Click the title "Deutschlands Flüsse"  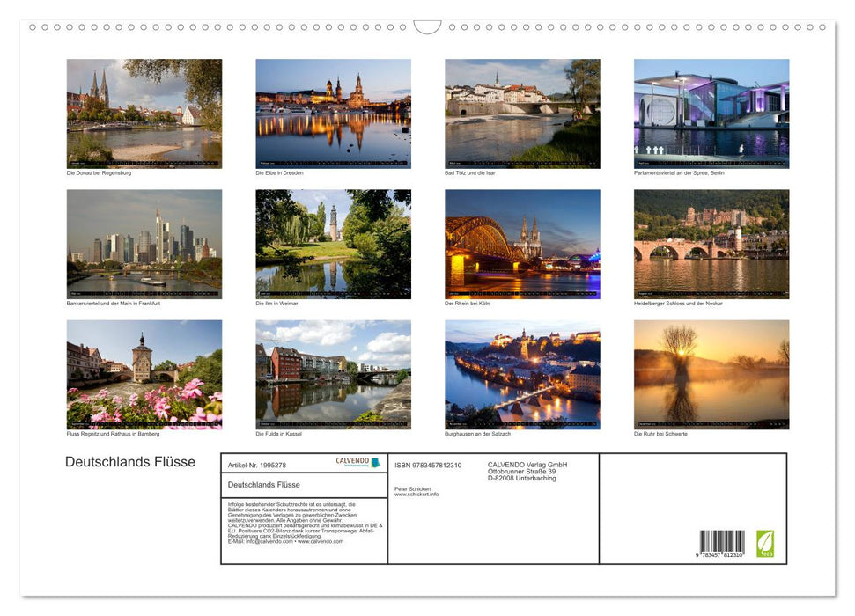129,461
